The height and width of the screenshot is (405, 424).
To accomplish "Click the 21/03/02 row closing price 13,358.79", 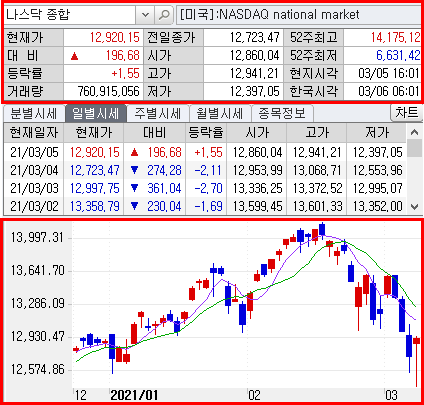I will 95,206.
